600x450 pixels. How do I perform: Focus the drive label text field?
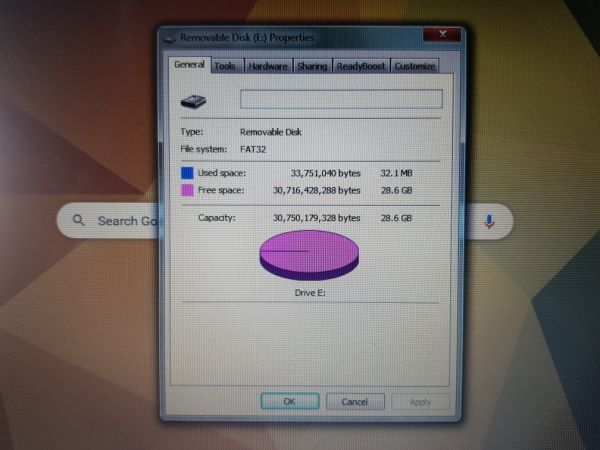point(341,99)
